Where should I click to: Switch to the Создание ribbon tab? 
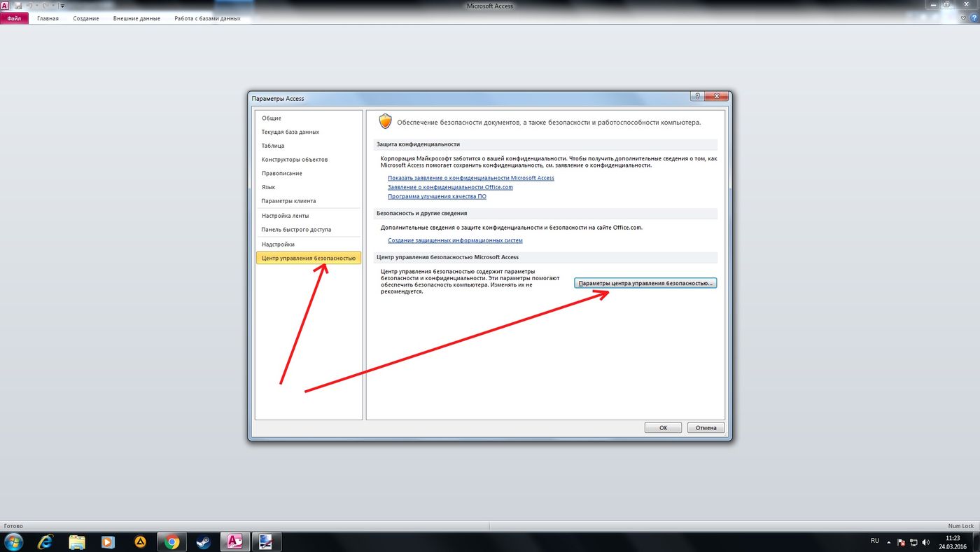coord(86,18)
